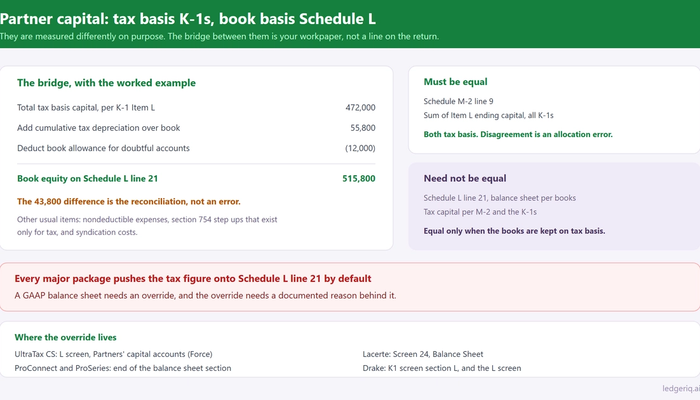This screenshot has width=700, height=400.
Task: Click the subtitle starting 'They are measured differently on purpose'
Action: 219,37
